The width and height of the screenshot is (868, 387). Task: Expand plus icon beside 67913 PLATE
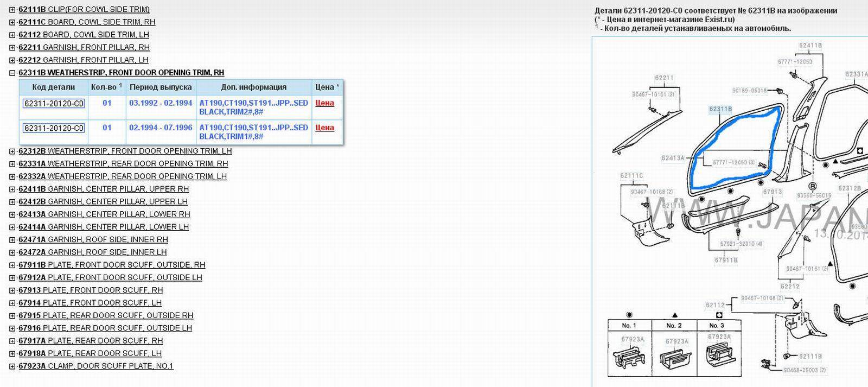click(x=12, y=290)
